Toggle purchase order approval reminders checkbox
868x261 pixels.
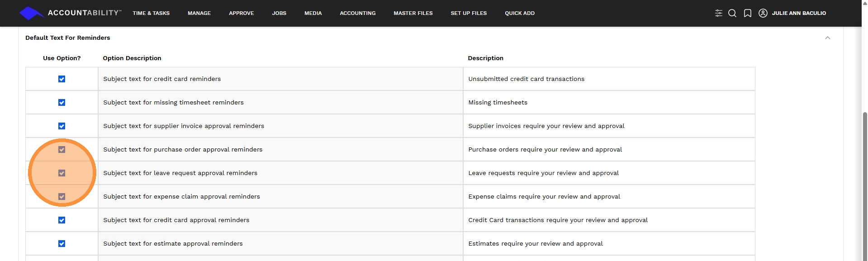(x=62, y=150)
